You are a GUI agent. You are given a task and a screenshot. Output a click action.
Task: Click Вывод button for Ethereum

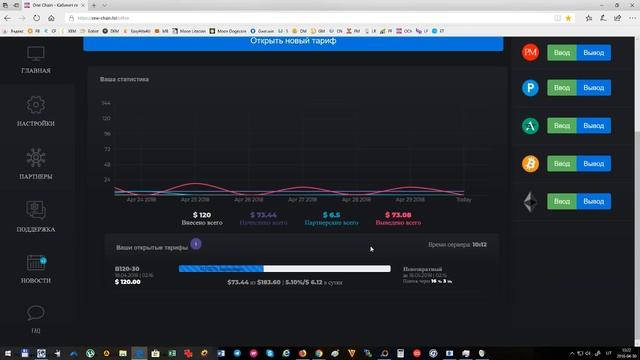click(593, 202)
